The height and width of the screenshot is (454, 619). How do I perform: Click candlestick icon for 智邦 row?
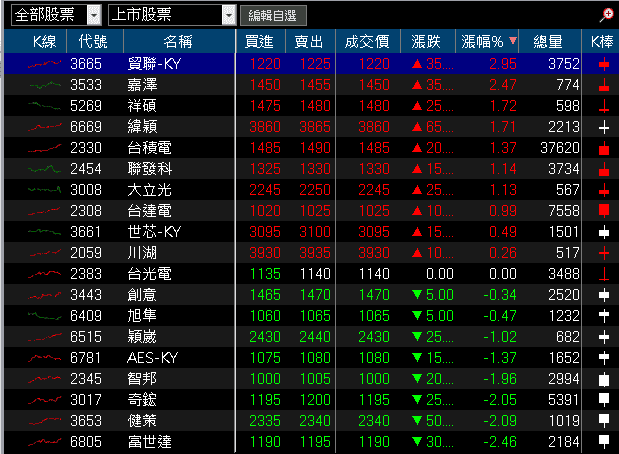pos(604,379)
